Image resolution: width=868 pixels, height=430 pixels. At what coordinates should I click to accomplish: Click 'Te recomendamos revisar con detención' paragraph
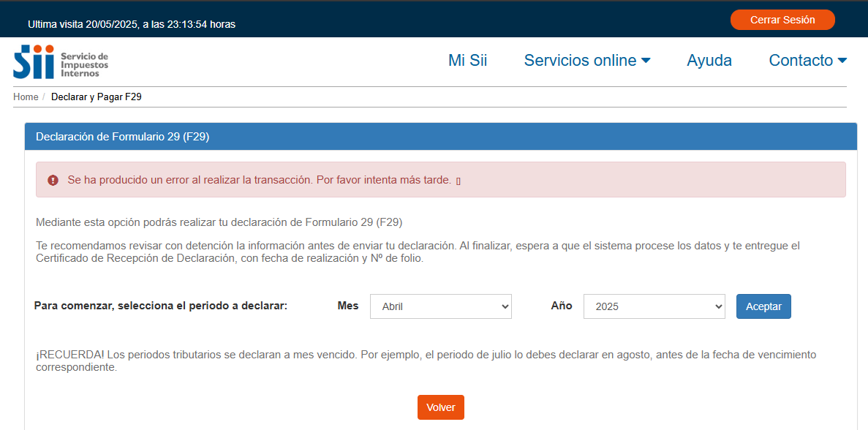[418, 252]
